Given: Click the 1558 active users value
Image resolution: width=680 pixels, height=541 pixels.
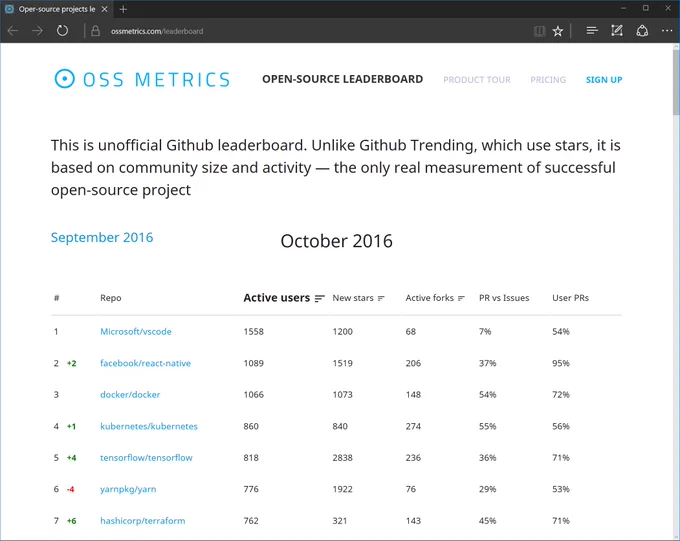Looking at the screenshot, I should 254,331.
